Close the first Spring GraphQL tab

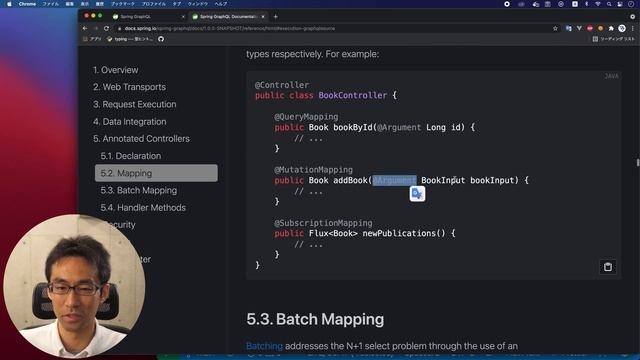183,17
